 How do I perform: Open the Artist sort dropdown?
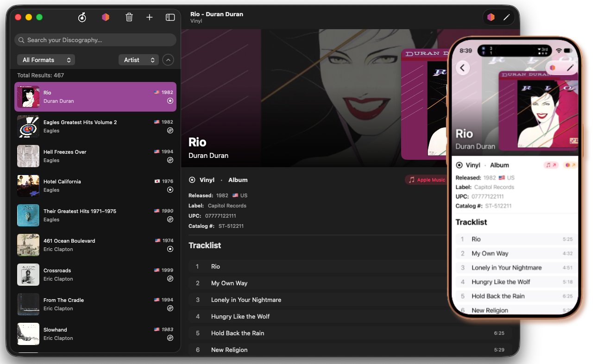pos(138,60)
